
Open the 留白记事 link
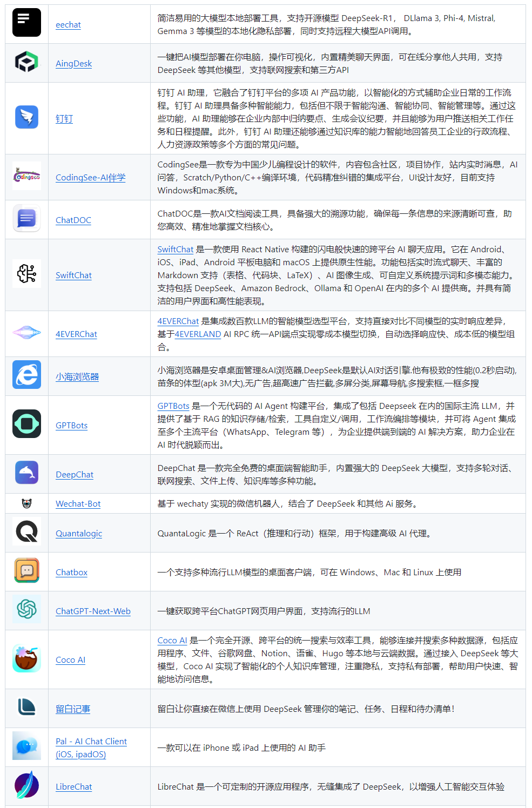[73, 709]
